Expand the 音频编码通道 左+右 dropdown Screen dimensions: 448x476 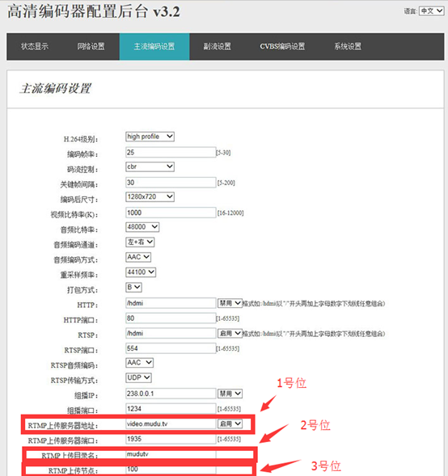pos(140,242)
